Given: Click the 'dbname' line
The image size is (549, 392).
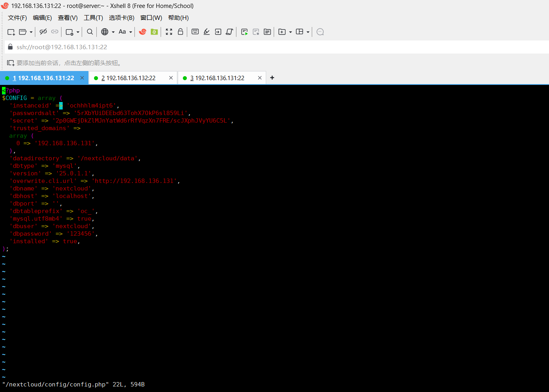Looking at the screenshot, I should (52, 188).
